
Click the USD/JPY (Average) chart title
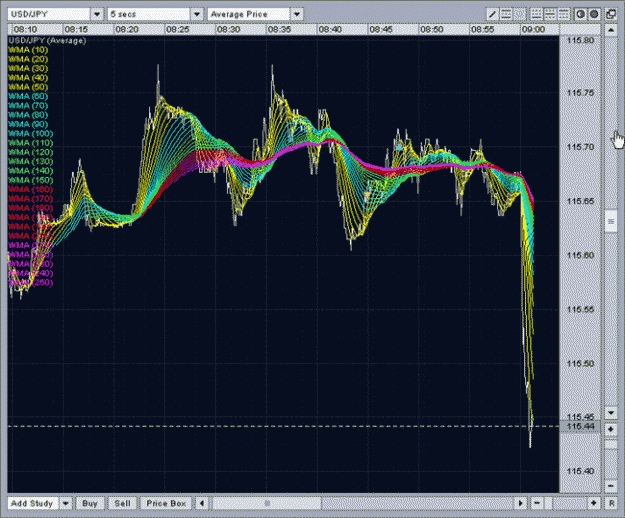tap(47, 40)
